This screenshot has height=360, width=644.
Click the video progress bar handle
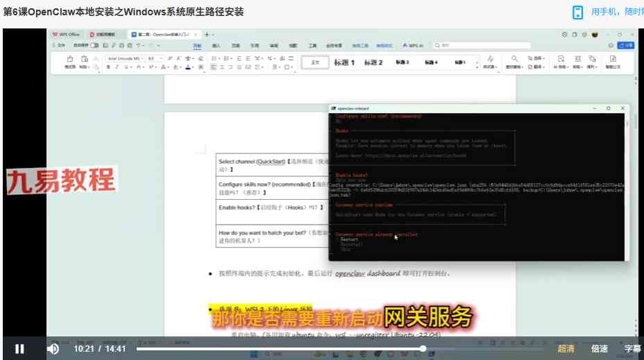tap(423, 348)
